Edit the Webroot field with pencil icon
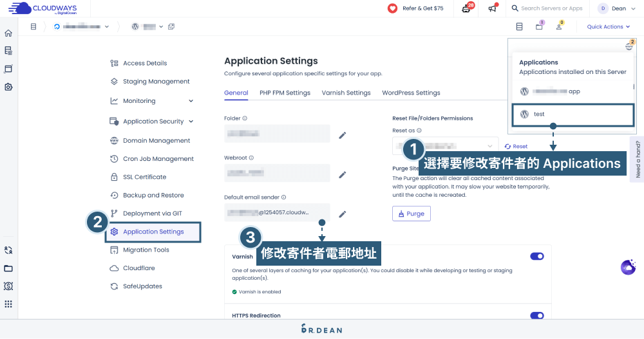 pyautogui.click(x=342, y=175)
